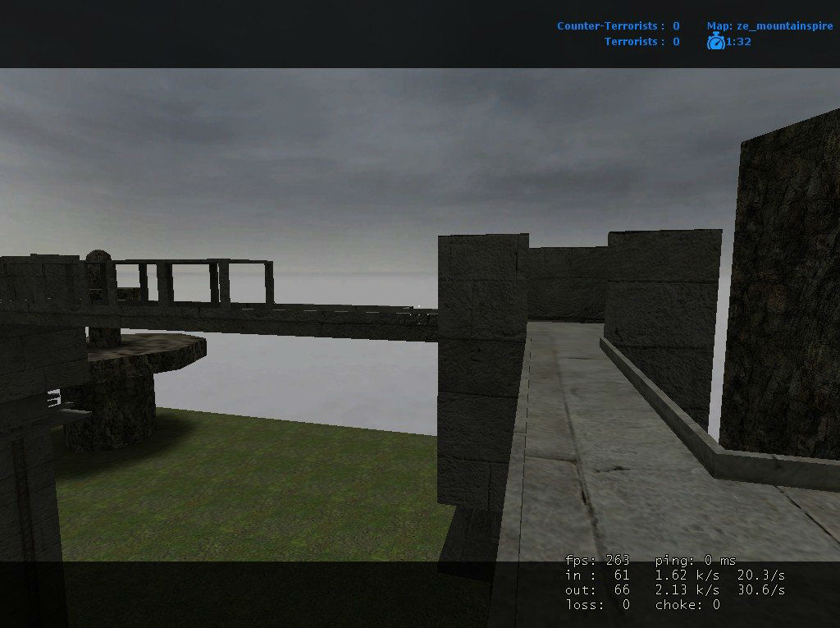Click the loss: 0 readout
Viewport: 840px width, 628px height.
pos(597,605)
